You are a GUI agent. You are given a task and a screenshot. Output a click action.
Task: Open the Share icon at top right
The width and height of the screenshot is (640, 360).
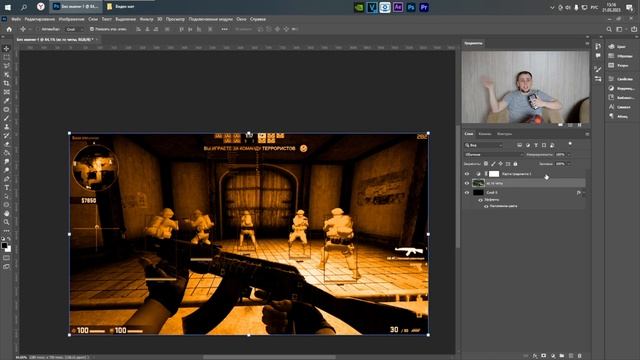click(634, 29)
